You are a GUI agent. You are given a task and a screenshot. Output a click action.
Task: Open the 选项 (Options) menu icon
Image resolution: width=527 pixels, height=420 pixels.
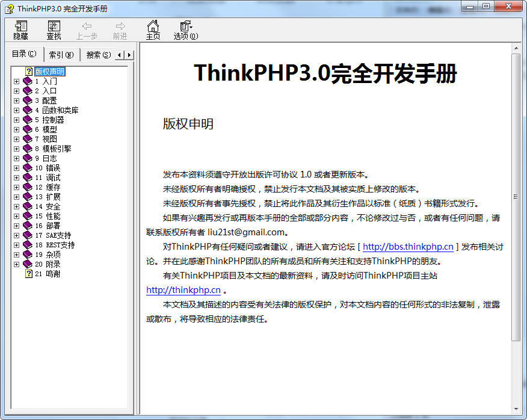[185, 29]
